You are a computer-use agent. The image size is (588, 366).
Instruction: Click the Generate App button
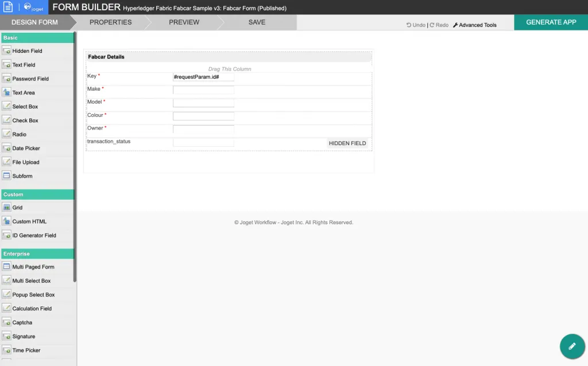coord(551,22)
